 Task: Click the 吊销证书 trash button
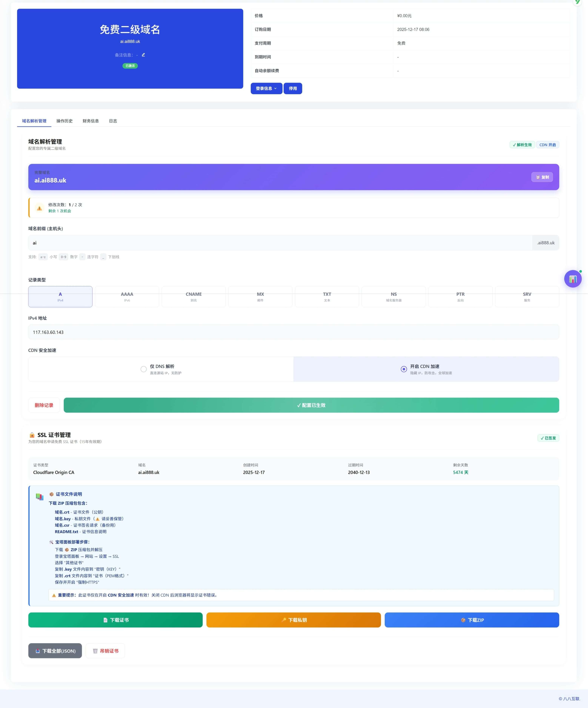pos(105,651)
